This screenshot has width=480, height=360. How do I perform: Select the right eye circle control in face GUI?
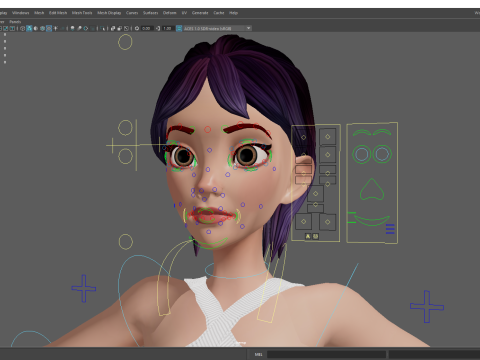(382, 154)
